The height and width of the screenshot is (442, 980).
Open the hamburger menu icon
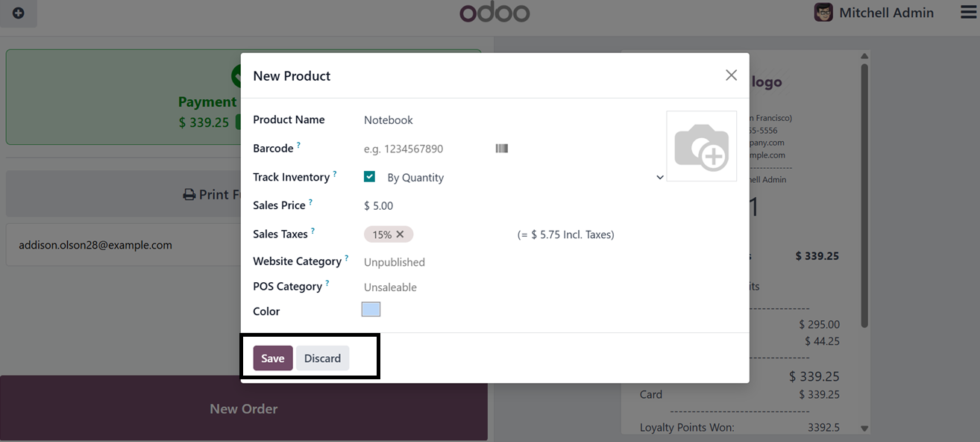point(967,13)
